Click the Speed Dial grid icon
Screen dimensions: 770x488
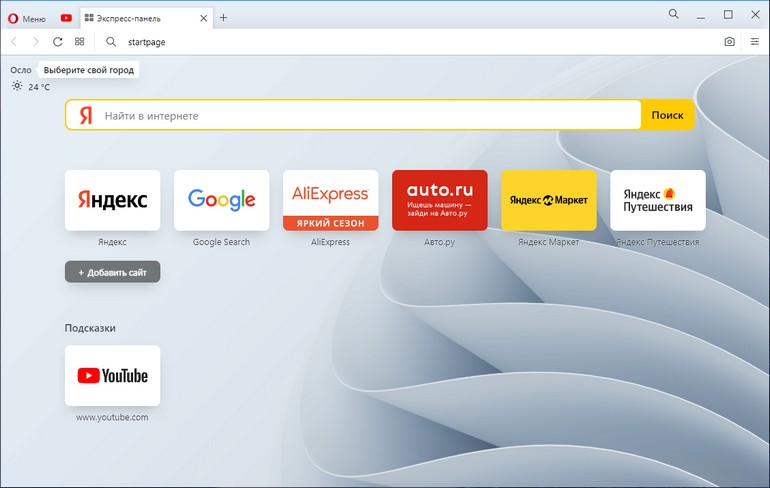pos(80,42)
